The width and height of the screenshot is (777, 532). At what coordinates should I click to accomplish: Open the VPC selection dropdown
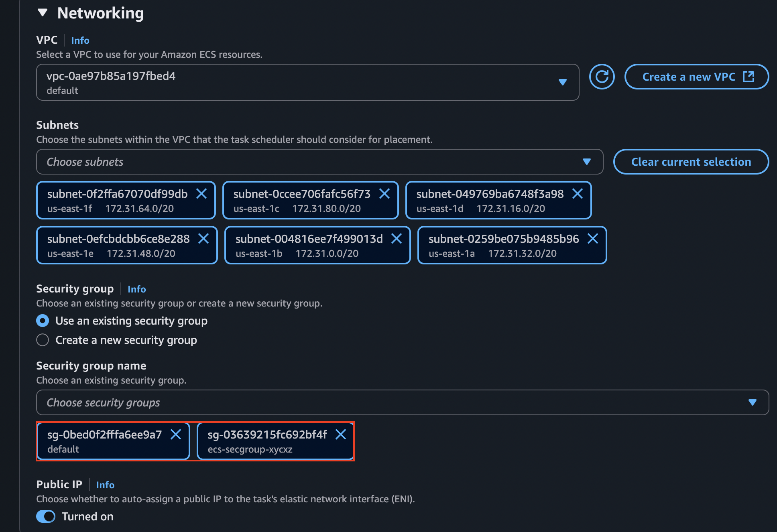point(307,82)
